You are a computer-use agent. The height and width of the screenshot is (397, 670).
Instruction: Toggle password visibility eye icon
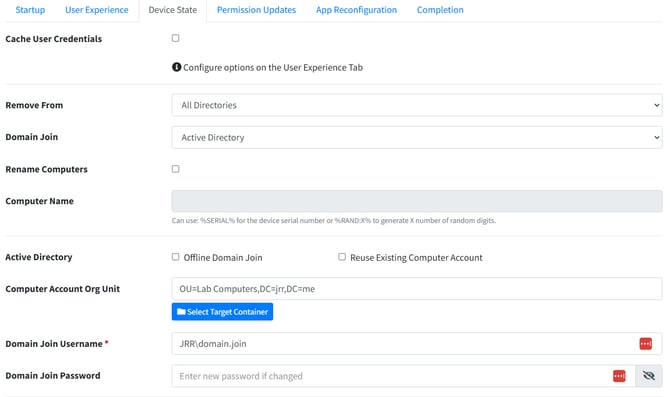pos(649,376)
